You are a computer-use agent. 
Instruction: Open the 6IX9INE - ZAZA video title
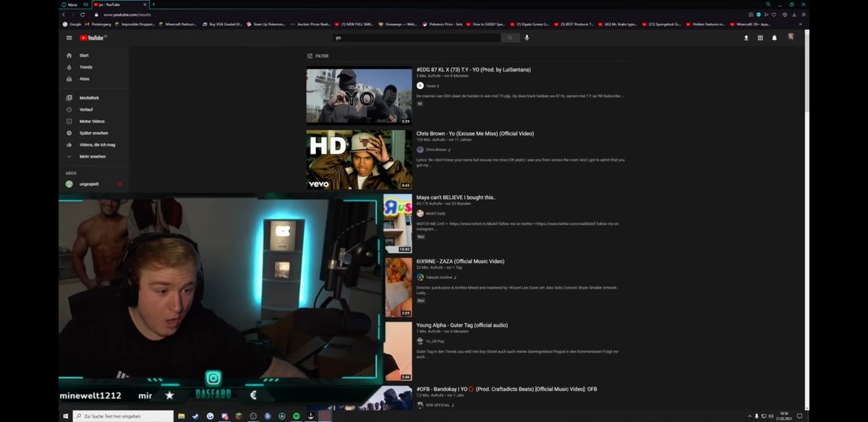pos(460,261)
